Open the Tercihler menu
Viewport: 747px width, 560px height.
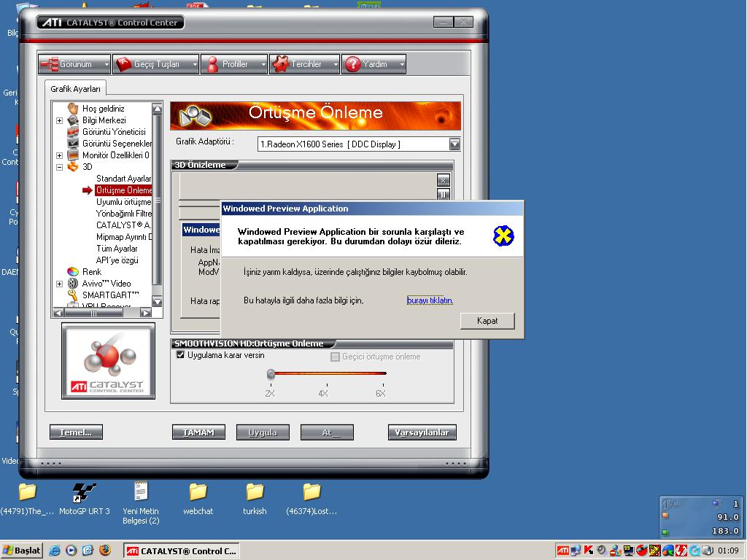[304, 64]
